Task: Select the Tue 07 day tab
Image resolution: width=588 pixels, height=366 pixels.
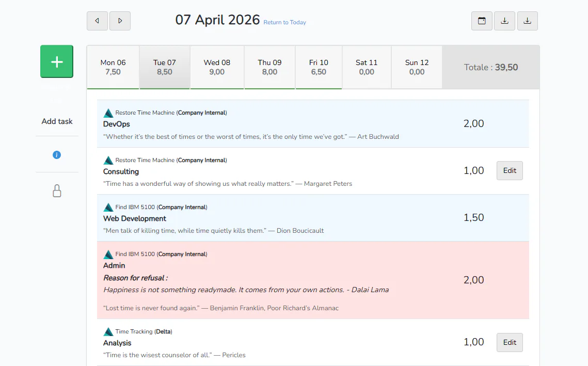Action: [x=164, y=67]
